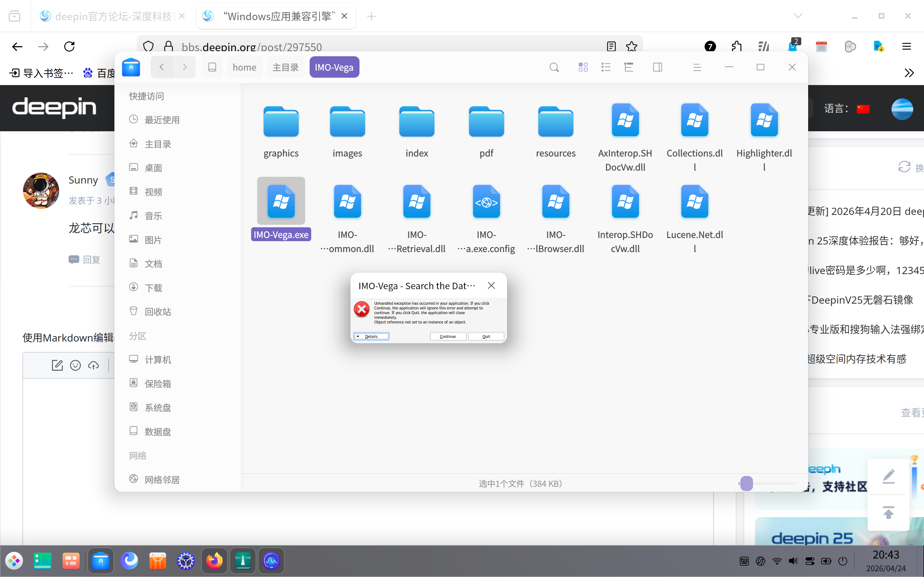Bookmark page with star icon
The width and height of the screenshot is (924, 577).
click(632, 47)
